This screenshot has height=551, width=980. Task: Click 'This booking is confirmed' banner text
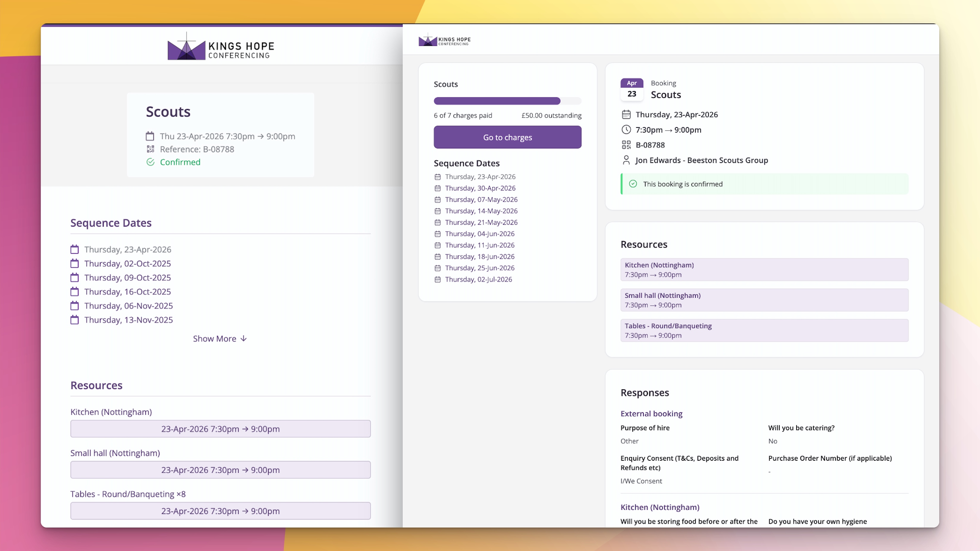click(x=682, y=184)
